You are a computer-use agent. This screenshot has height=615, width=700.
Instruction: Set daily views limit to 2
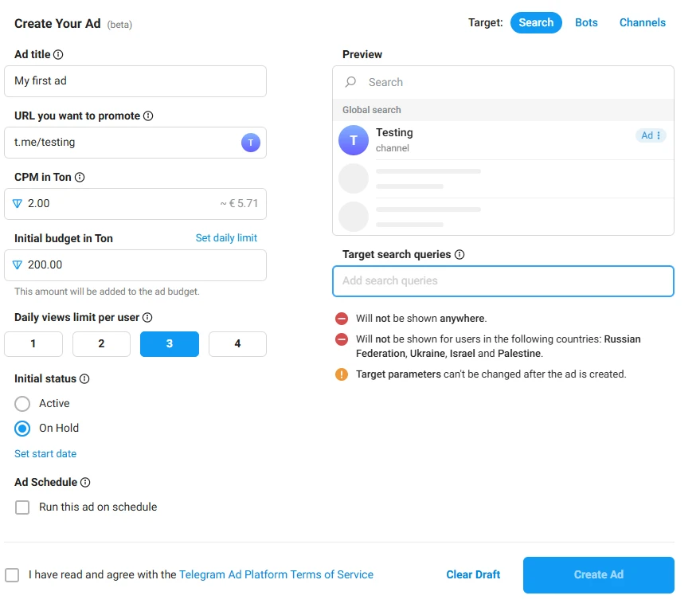tap(101, 344)
